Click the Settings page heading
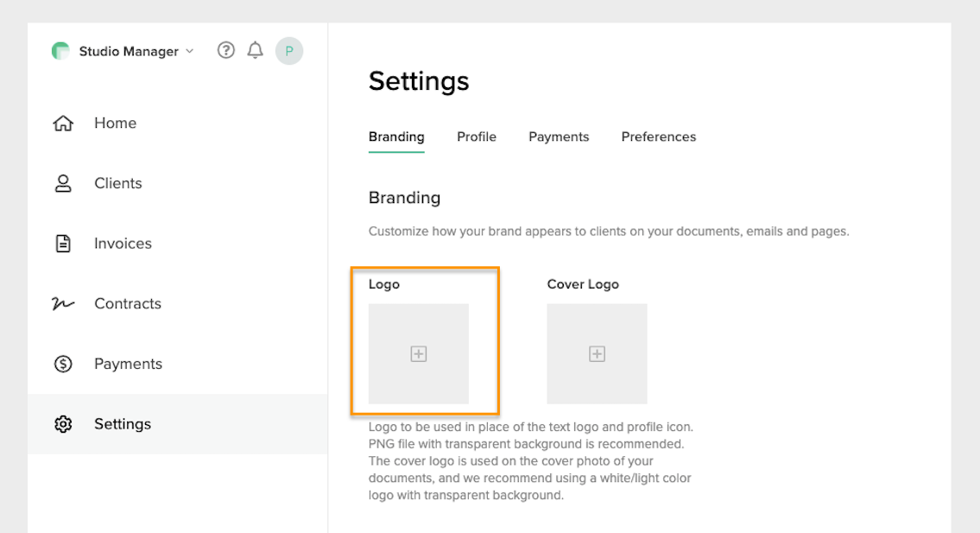 coord(419,81)
